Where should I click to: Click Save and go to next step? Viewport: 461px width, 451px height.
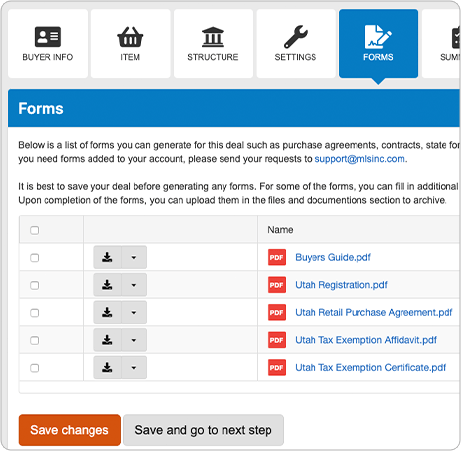pos(203,430)
